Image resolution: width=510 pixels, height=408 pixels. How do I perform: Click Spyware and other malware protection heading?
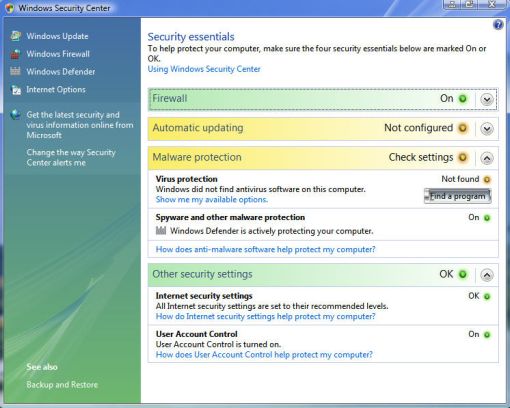tap(230, 217)
